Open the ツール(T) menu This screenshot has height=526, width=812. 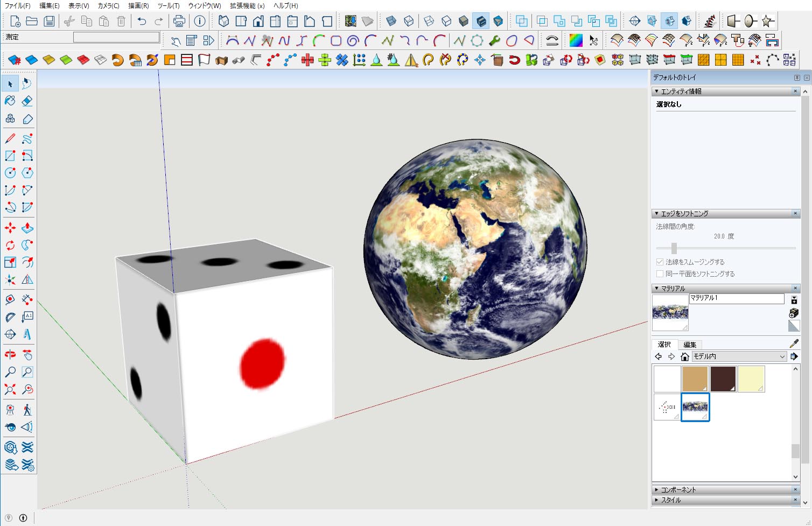pos(169,5)
